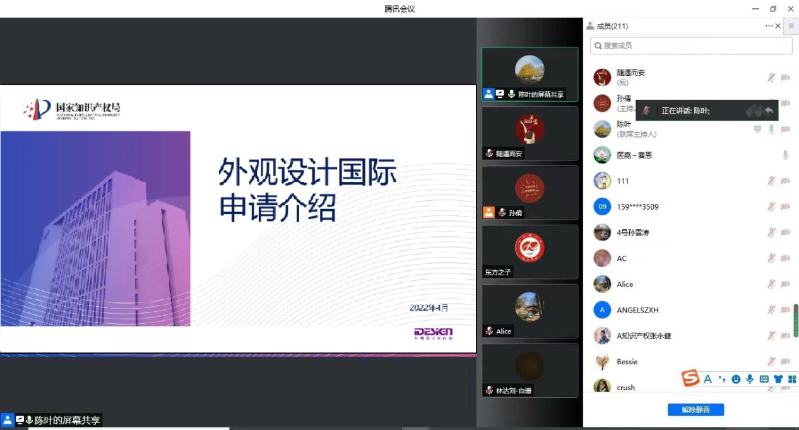The width and height of the screenshot is (799, 430).
Task: Click the Sogou input method S icon
Action: (x=689, y=378)
